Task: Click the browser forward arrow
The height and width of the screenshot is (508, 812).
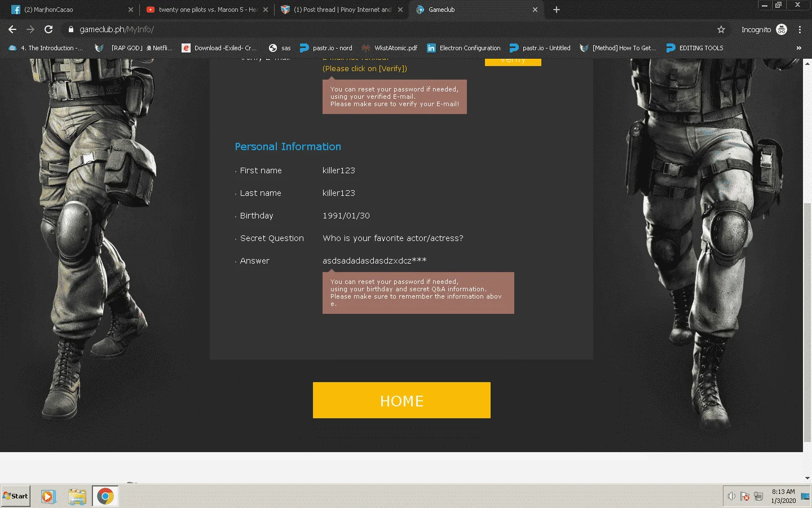Action: (x=30, y=29)
